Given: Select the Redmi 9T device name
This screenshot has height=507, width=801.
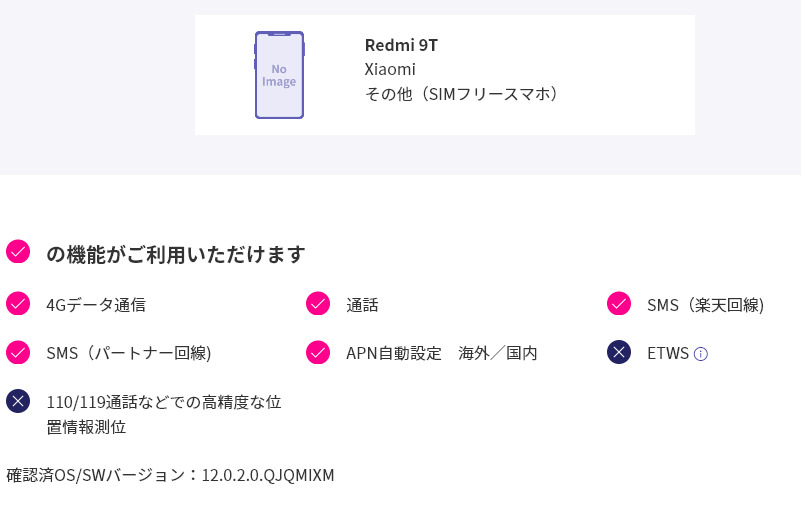Looking at the screenshot, I should [401, 45].
